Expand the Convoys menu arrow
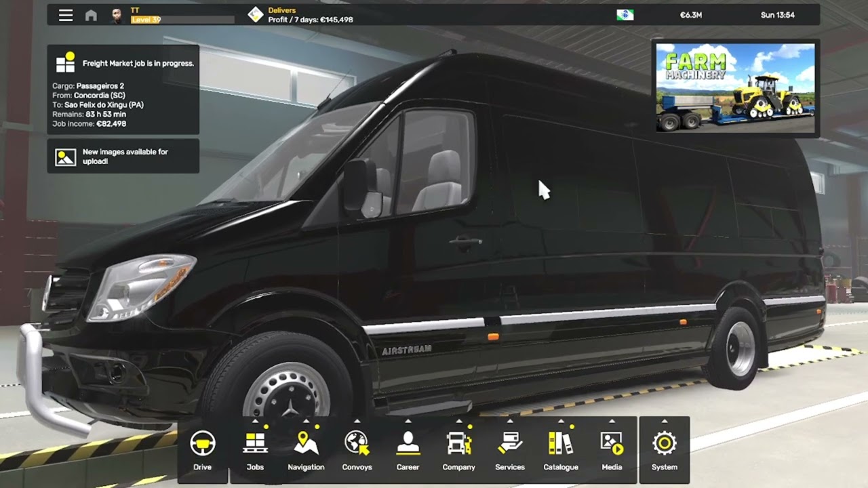The image size is (868, 488). pyautogui.click(x=357, y=421)
